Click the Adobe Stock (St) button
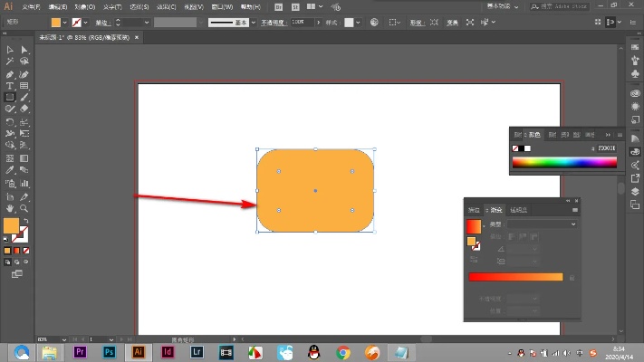The height and width of the screenshot is (362, 644). [x=295, y=7]
